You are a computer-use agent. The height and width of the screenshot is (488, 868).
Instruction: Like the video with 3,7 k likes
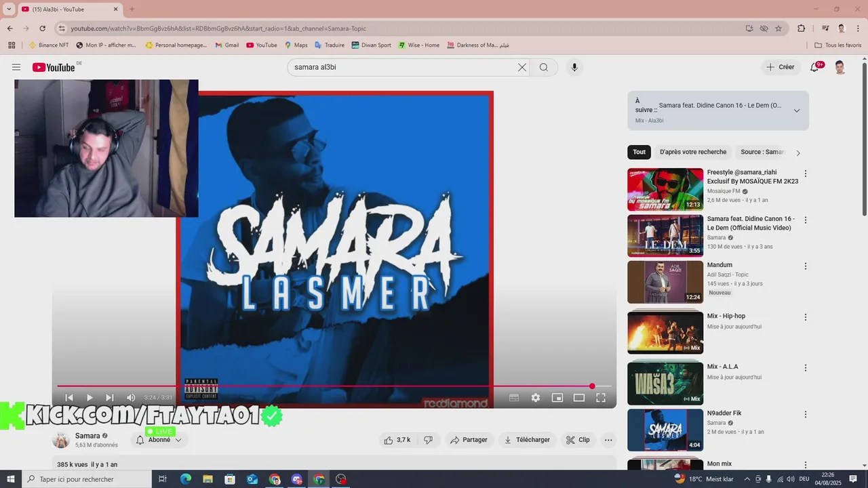tap(397, 440)
